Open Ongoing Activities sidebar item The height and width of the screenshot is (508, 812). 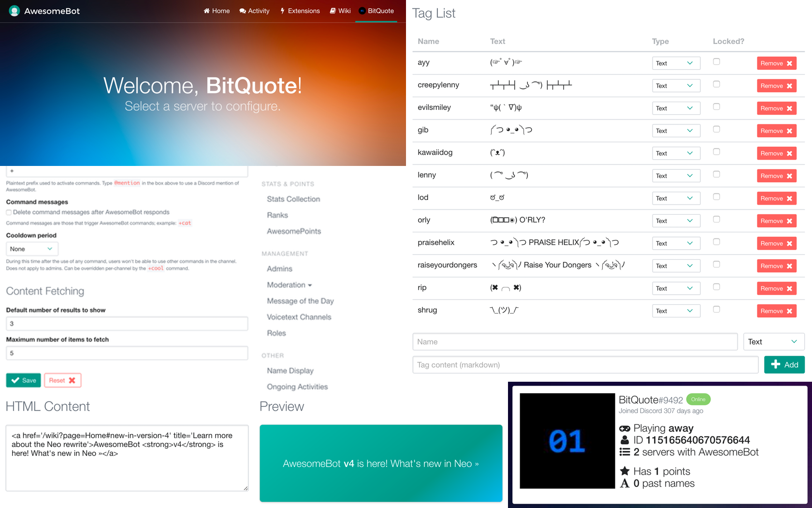click(297, 387)
